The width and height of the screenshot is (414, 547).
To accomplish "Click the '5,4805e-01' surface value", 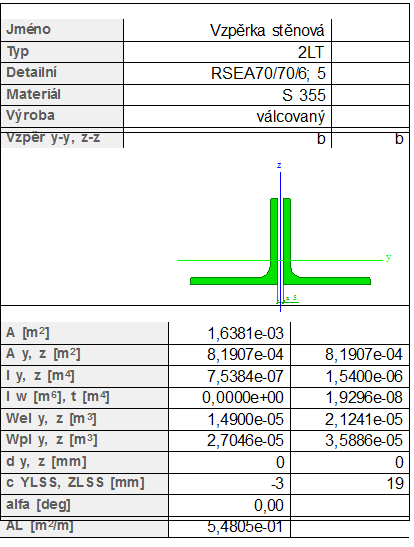I will (245, 527).
